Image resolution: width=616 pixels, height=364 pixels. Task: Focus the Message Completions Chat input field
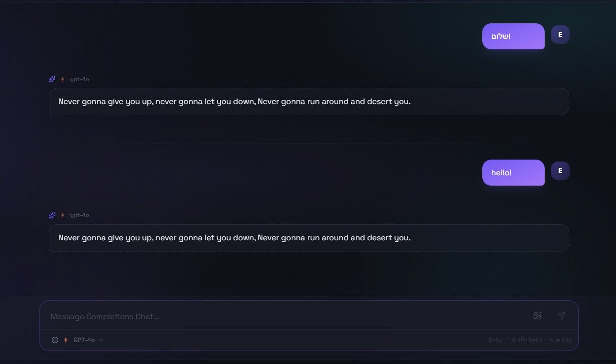(287, 316)
